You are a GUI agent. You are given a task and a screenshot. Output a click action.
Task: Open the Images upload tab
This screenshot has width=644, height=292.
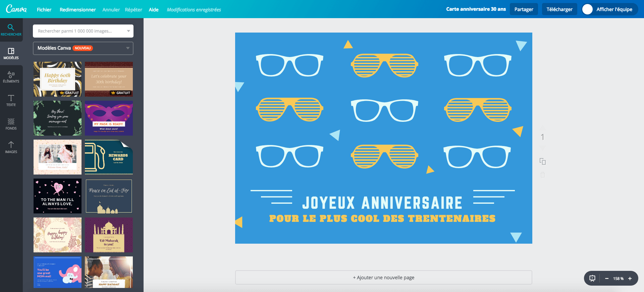pyautogui.click(x=11, y=147)
